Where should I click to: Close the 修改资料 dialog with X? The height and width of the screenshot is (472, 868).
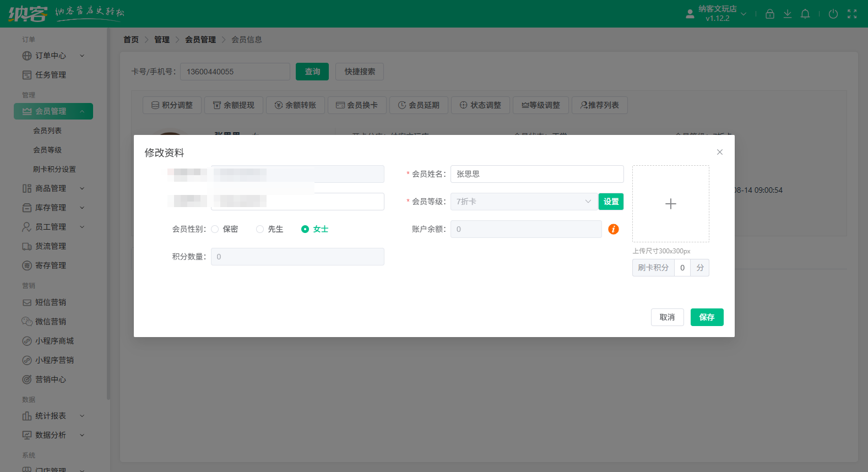pos(719,152)
